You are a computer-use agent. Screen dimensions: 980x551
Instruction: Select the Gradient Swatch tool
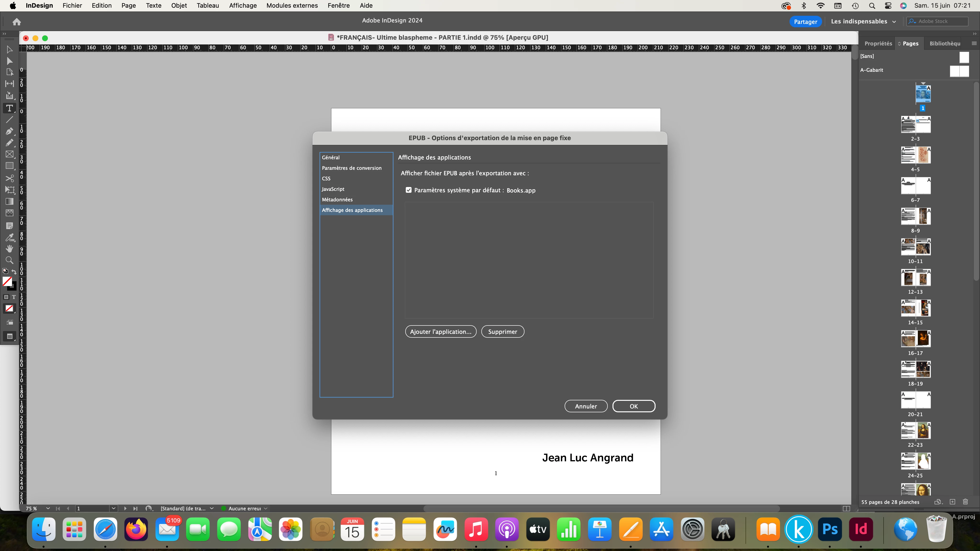tap(9, 202)
